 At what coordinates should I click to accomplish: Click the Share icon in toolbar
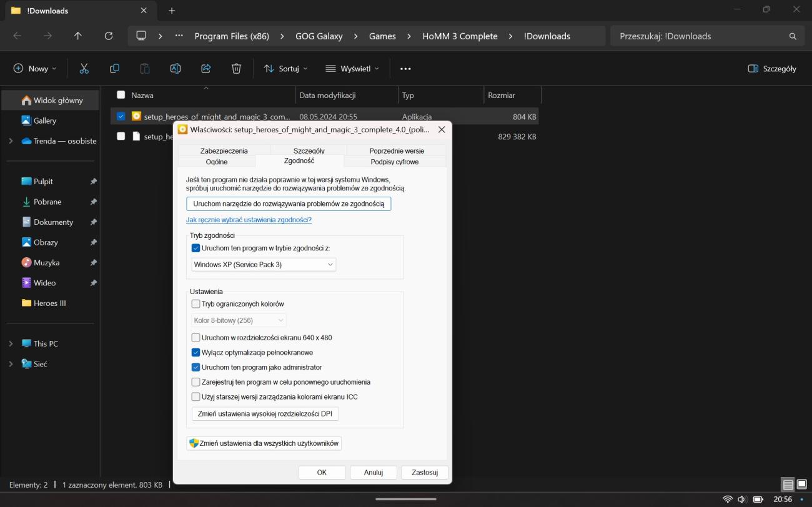[x=205, y=69]
